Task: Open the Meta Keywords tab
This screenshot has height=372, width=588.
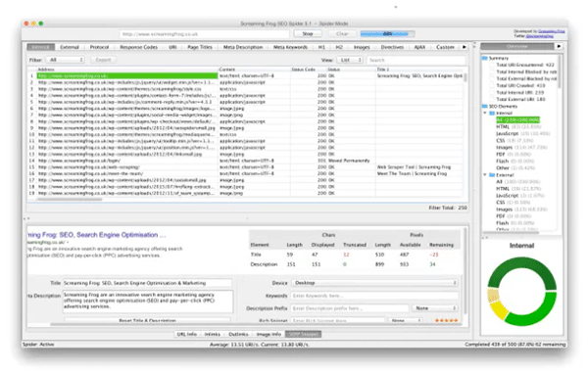Action: pos(290,47)
